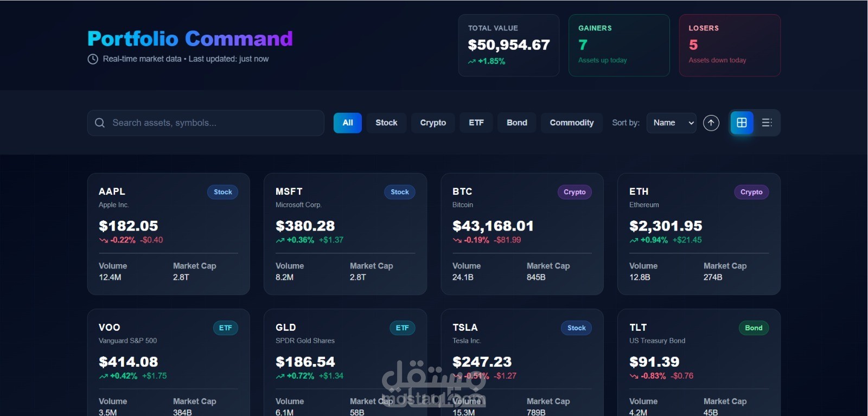
Task: Select the TSLA ticker symbol
Action: point(465,327)
